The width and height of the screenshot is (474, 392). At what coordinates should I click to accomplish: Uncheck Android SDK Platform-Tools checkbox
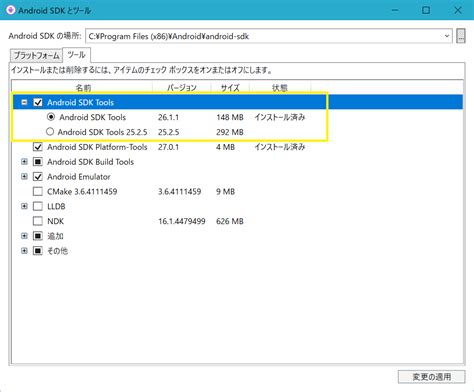tap(38, 147)
